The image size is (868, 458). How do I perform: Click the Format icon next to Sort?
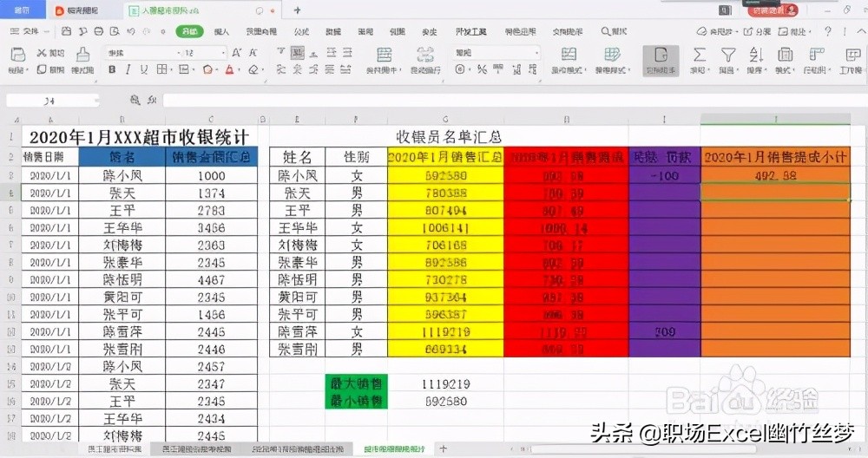(x=785, y=54)
